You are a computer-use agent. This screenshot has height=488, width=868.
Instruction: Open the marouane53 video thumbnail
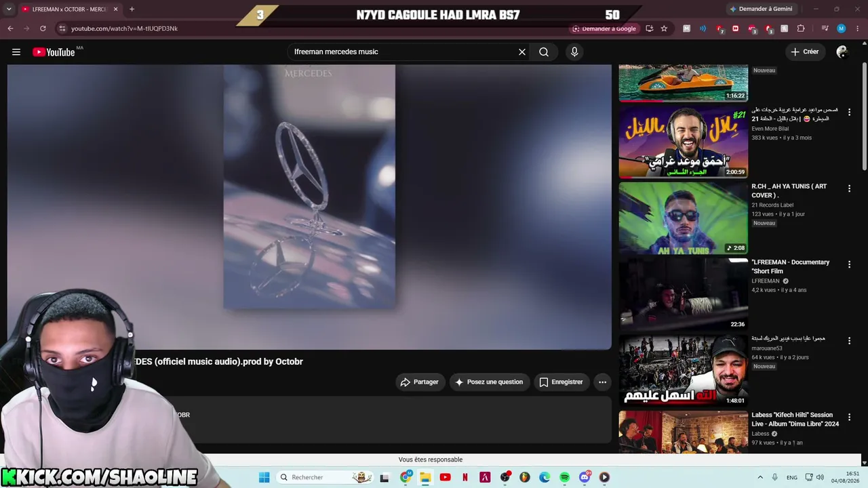click(683, 370)
